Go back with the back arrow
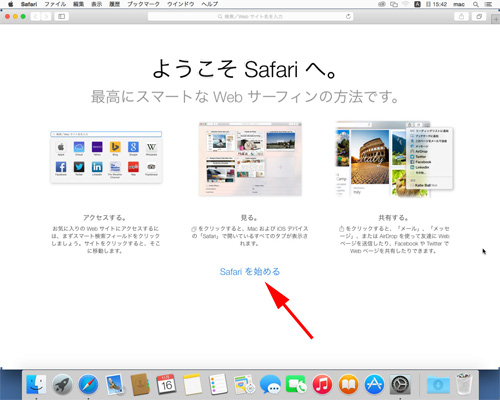500x400 pixels. 36,16
